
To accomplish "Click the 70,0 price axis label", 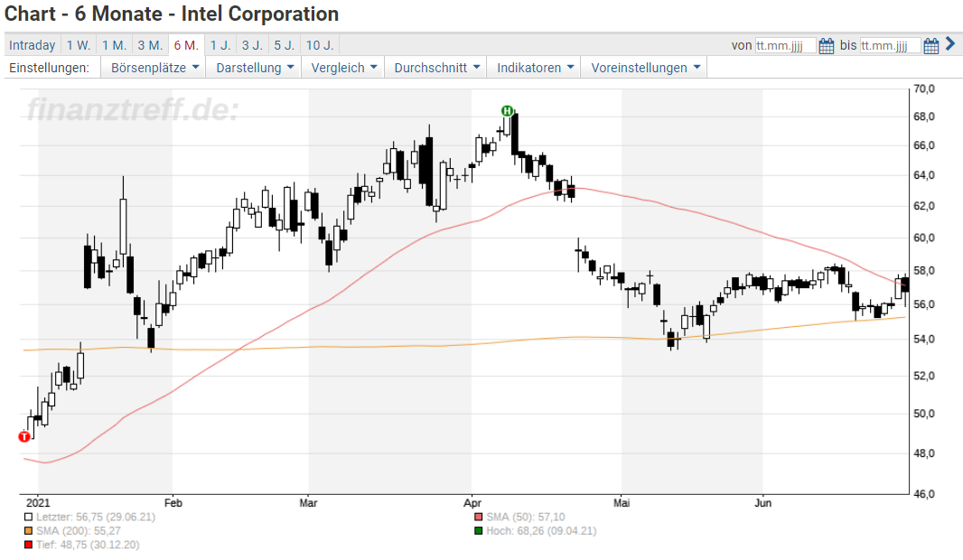I will [x=923, y=89].
